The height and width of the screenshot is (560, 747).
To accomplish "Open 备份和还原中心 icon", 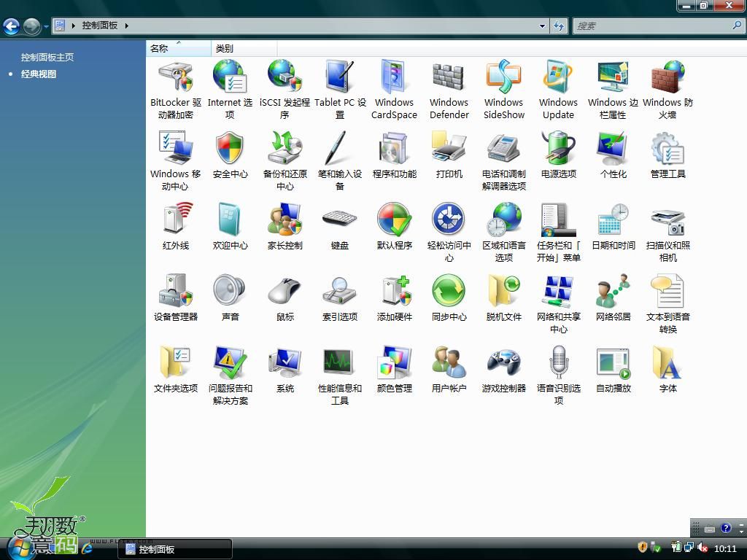I will click(x=285, y=147).
